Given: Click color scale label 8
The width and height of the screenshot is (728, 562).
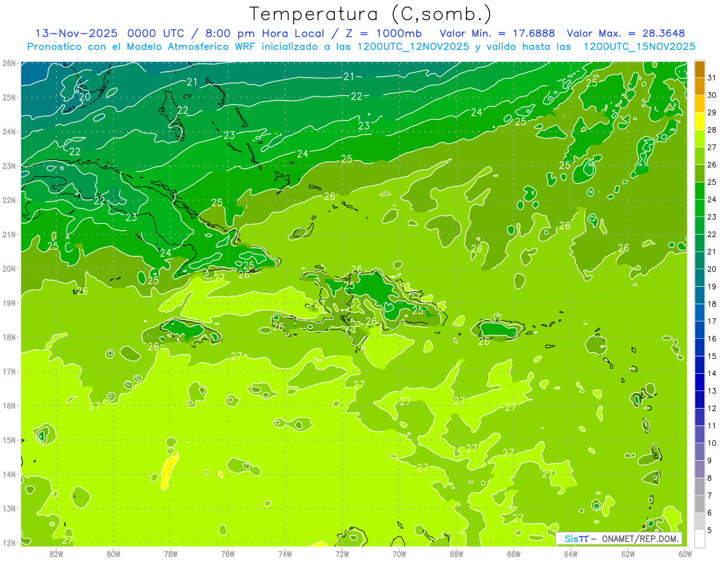Looking at the screenshot, I should tap(710, 478).
